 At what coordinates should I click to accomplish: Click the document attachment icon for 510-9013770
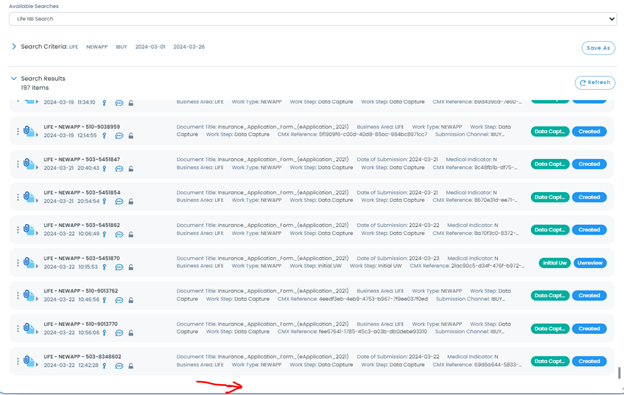tap(28, 328)
